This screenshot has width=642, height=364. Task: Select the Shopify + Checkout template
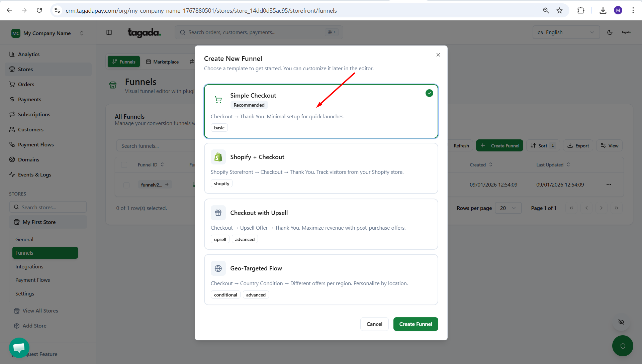click(x=321, y=168)
